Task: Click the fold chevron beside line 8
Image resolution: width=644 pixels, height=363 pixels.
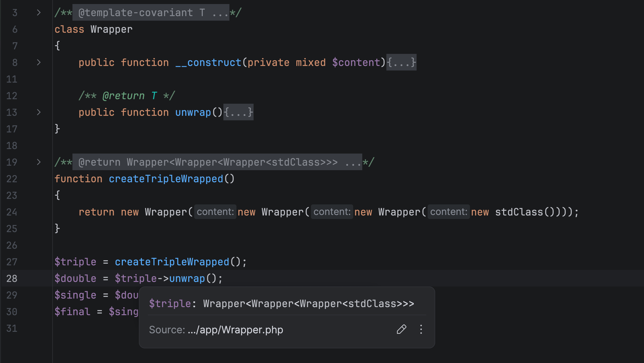Action: coord(38,62)
